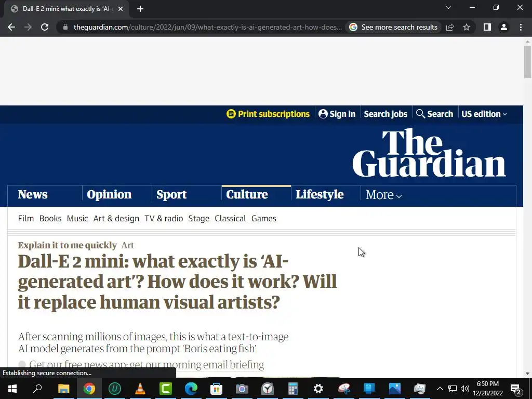The height and width of the screenshot is (399, 532).
Task: Open a new tab with the plus icon
Action: click(x=140, y=9)
